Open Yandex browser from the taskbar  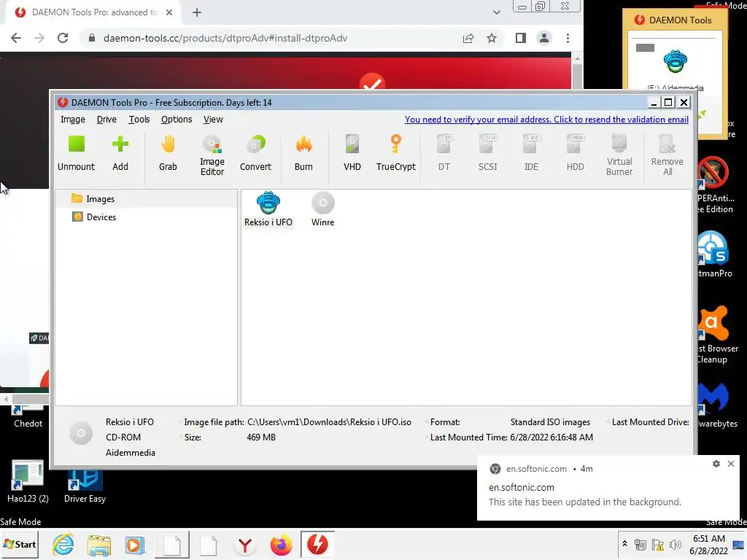pos(245,544)
